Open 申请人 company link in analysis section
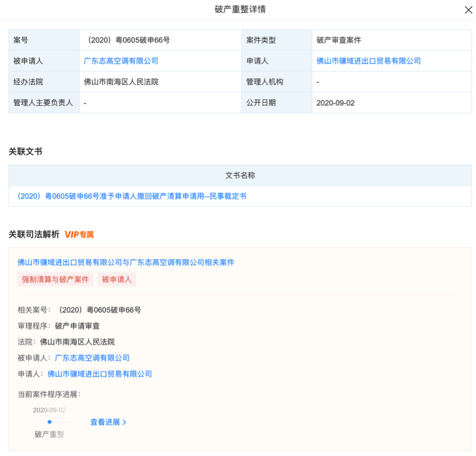 click(99, 374)
